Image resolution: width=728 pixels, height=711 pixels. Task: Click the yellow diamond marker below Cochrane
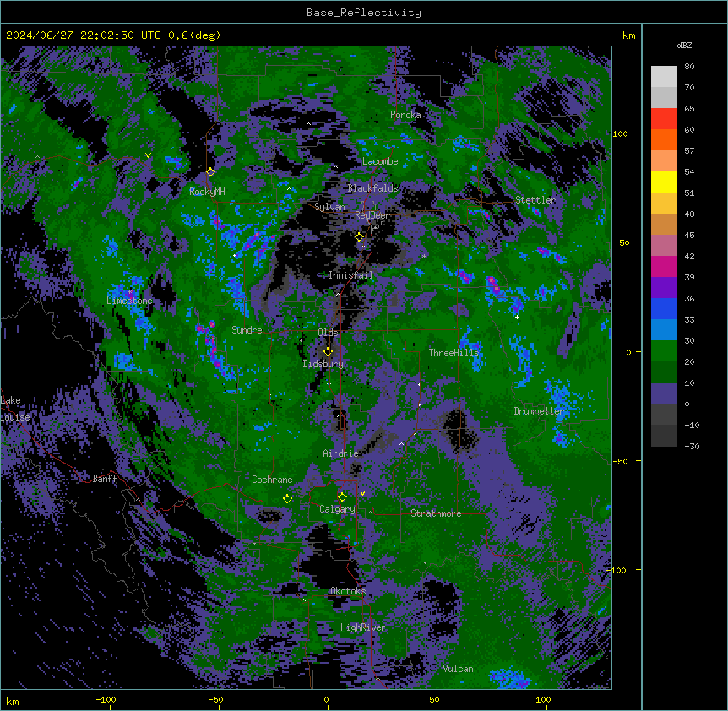287,499
